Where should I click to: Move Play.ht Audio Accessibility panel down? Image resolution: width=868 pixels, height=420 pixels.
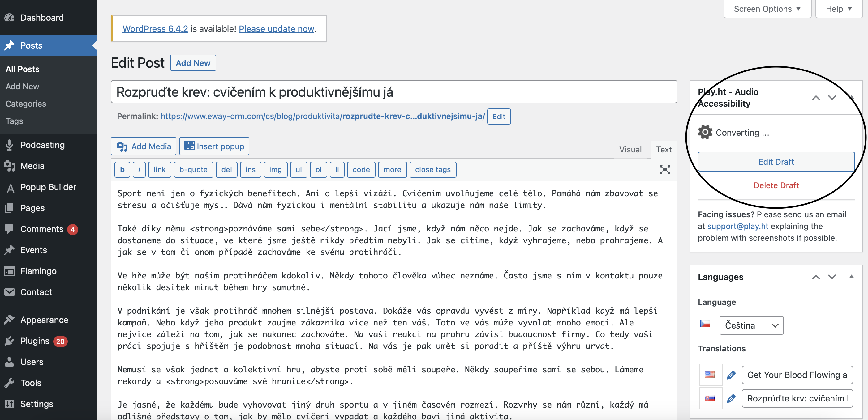[832, 98]
